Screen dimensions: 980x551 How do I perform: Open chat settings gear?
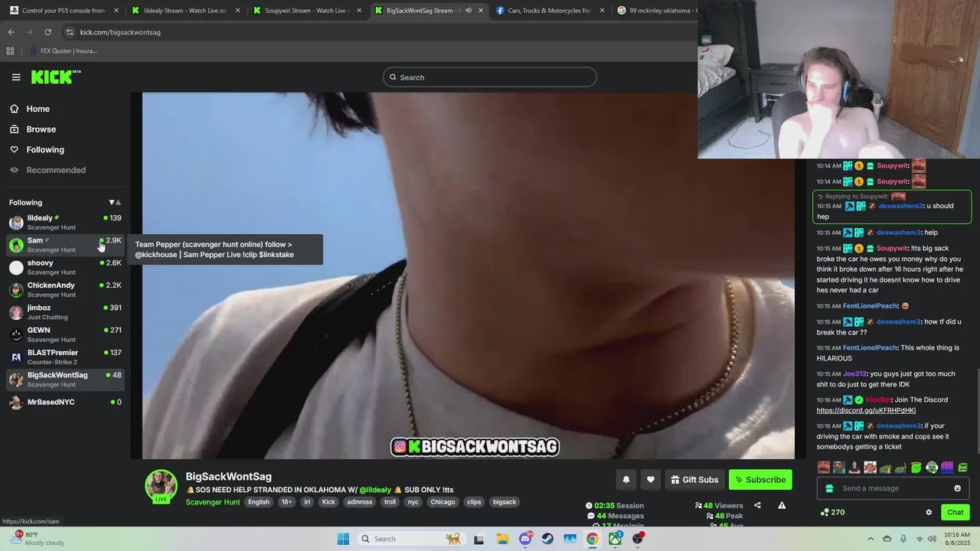(929, 512)
